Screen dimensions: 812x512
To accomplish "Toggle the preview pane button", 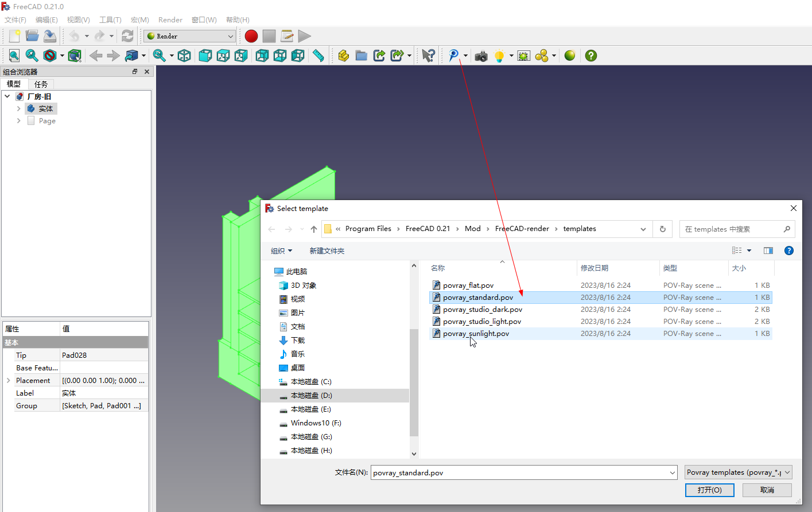I will coord(768,251).
